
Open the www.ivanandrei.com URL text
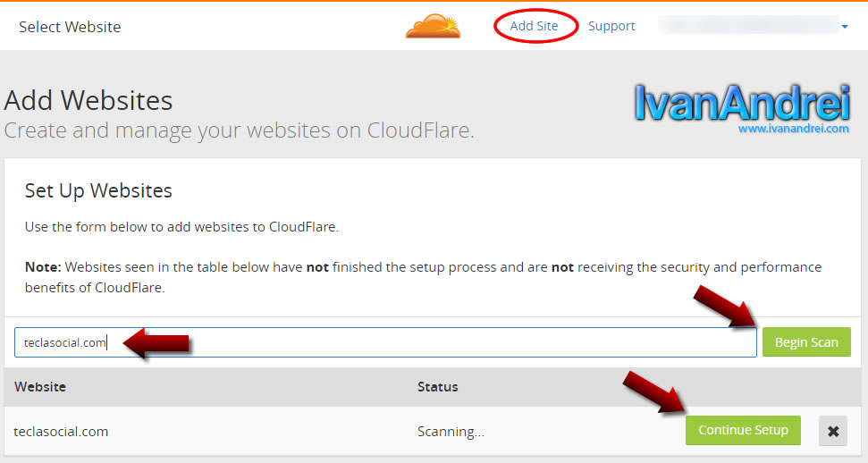click(x=793, y=129)
